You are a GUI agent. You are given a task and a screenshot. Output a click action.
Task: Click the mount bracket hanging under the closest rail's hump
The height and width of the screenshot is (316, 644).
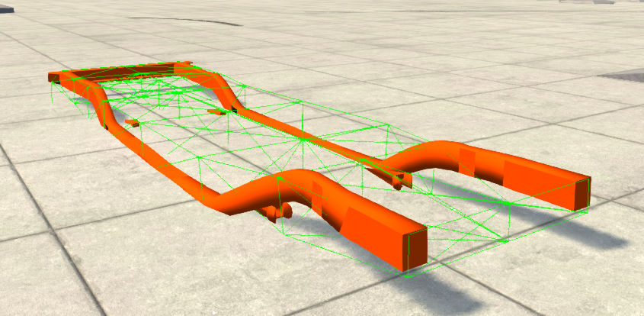click(276, 211)
